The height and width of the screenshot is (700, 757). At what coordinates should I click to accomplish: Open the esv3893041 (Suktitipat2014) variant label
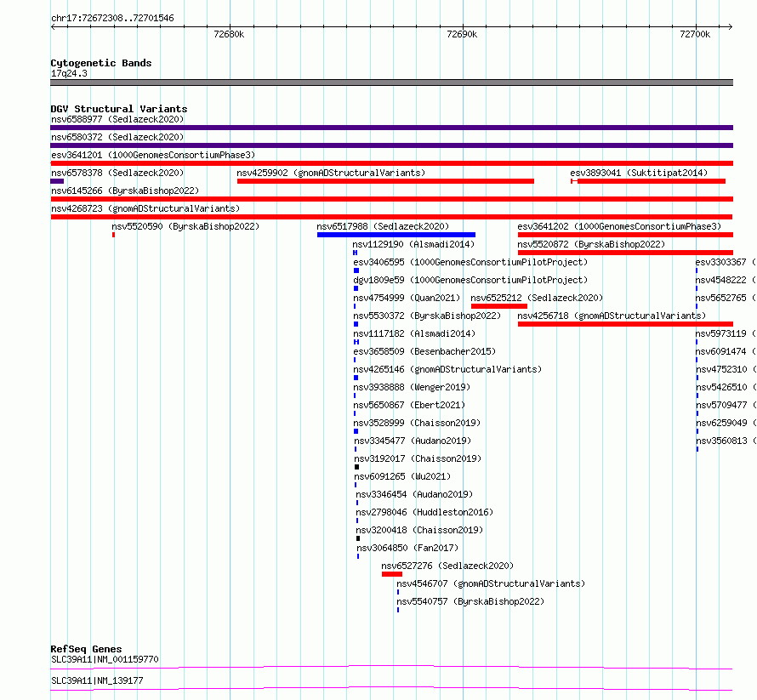point(639,173)
